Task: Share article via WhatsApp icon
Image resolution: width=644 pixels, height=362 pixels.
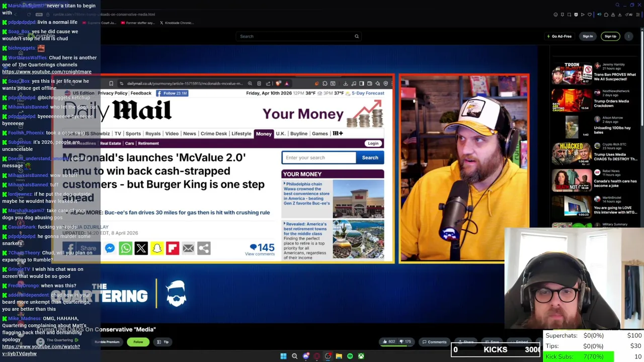Action: [x=125, y=248]
